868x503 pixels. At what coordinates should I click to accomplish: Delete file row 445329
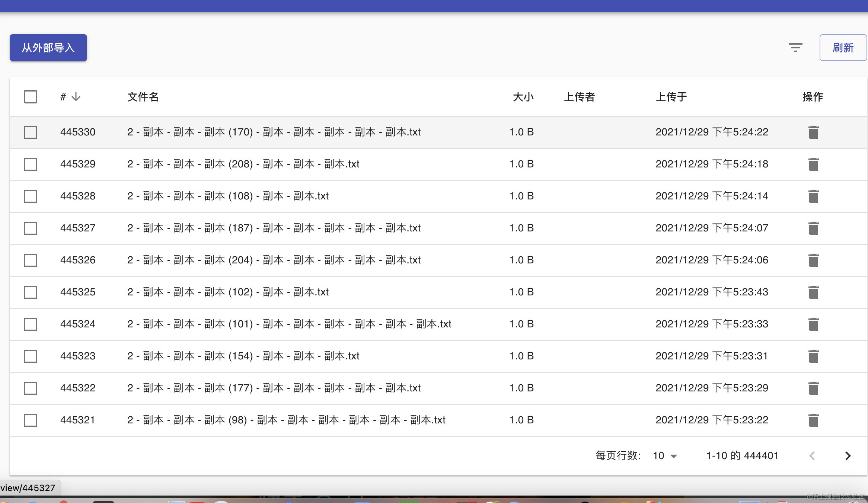point(813,164)
